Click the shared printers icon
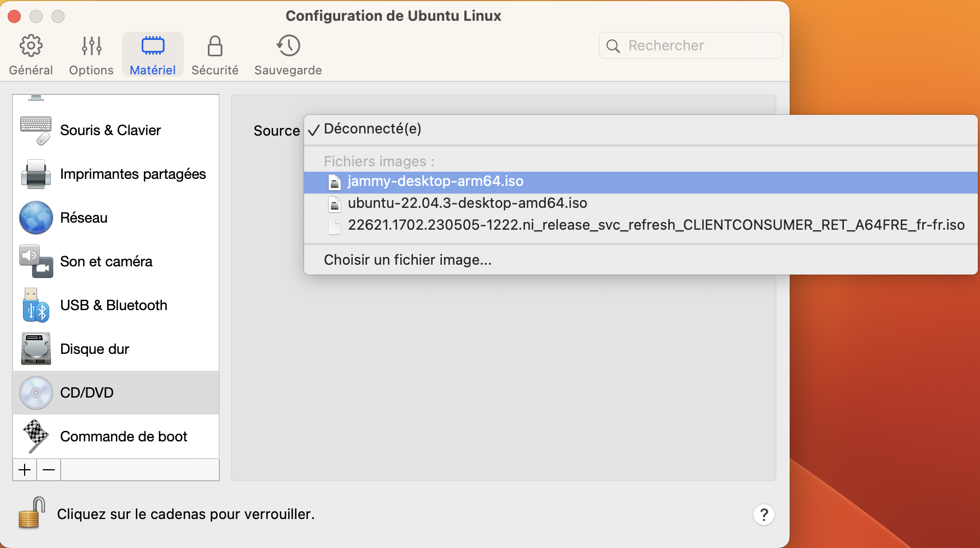This screenshot has width=980, height=548. click(x=36, y=174)
